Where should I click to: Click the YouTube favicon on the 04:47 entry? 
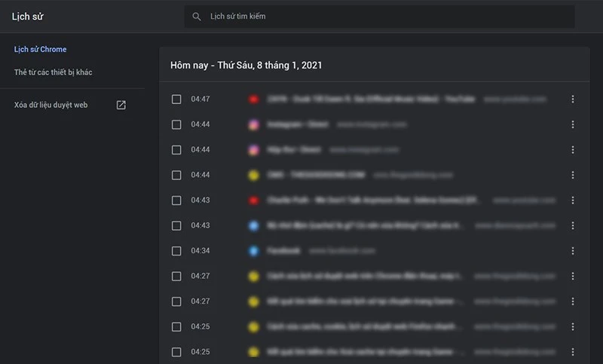point(254,99)
